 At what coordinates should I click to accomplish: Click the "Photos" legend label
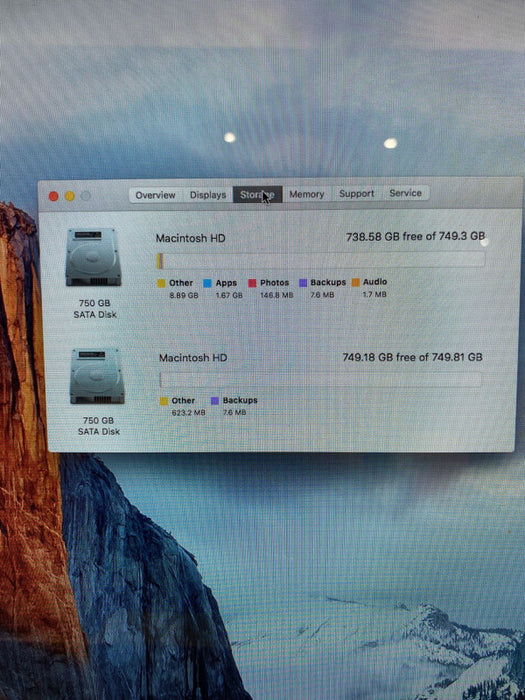coord(275,283)
